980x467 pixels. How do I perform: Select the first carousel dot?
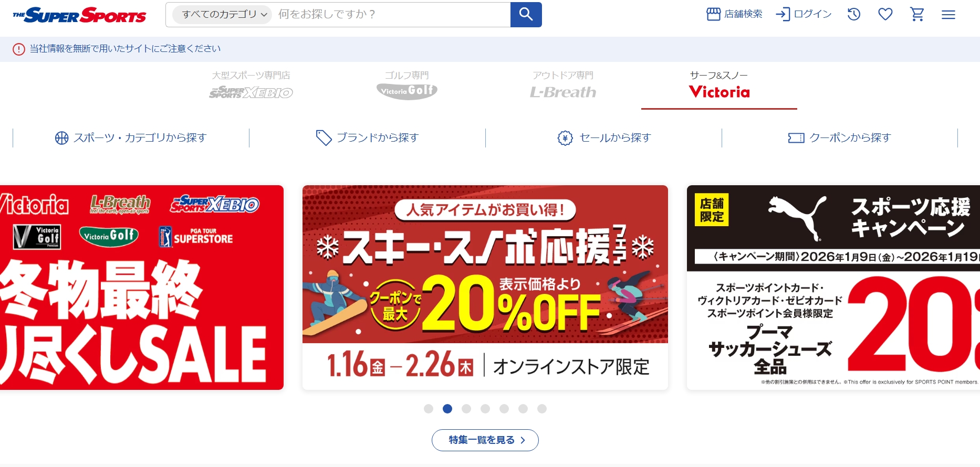point(429,409)
